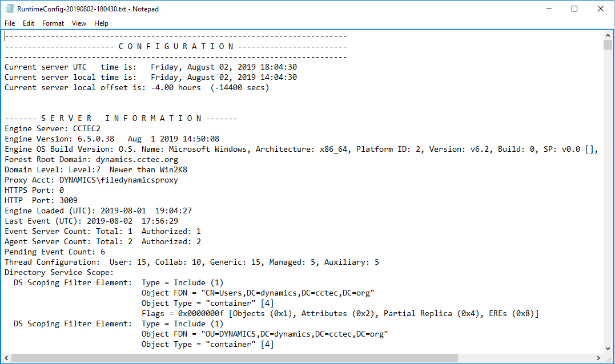Click the Notepad icon in title bar
Screen dimensions: 615x364
pyautogui.click(x=9, y=9)
